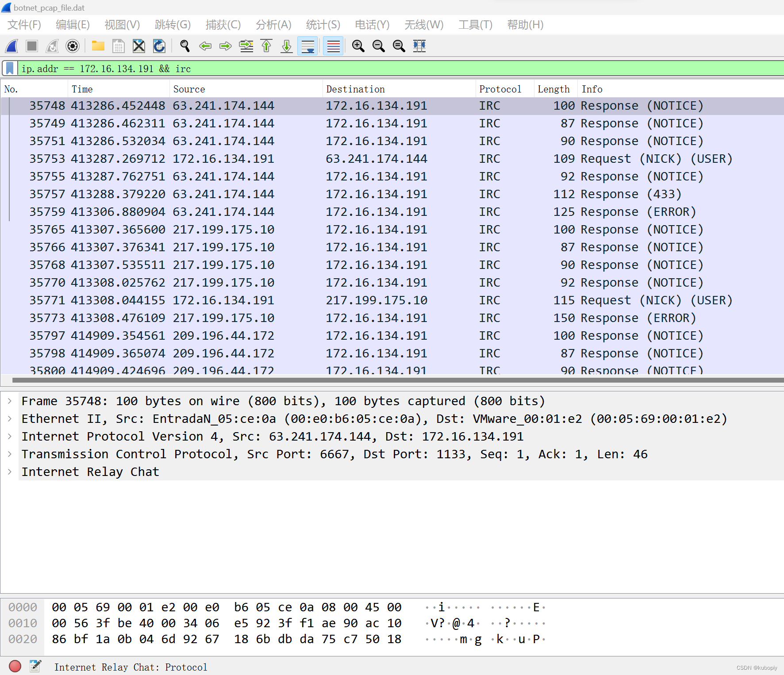Find a packet with magnifier icon
The width and height of the screenshot is (784, 675).
[185, 46]
